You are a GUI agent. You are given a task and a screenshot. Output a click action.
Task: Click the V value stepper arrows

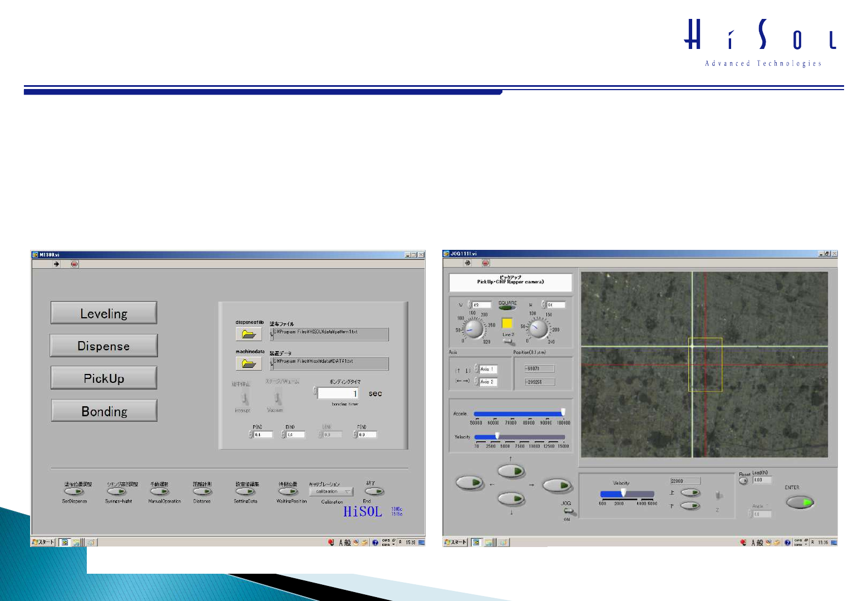click(470, 305)
